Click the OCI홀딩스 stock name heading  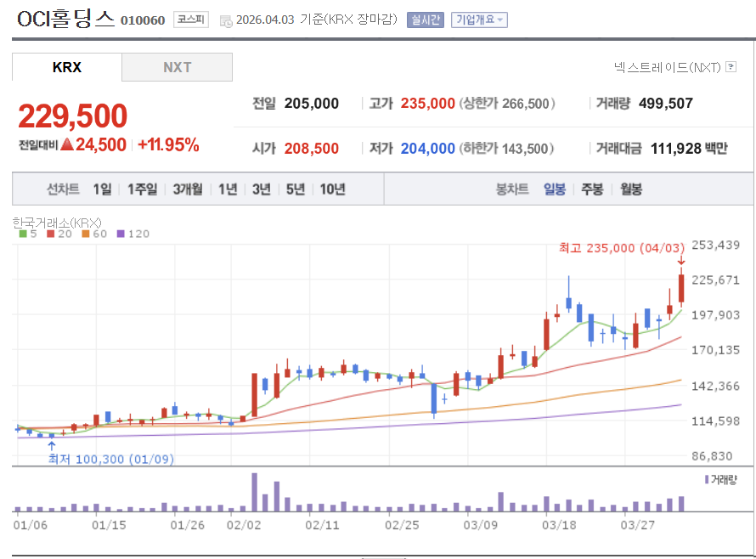(x=65, y=20)
